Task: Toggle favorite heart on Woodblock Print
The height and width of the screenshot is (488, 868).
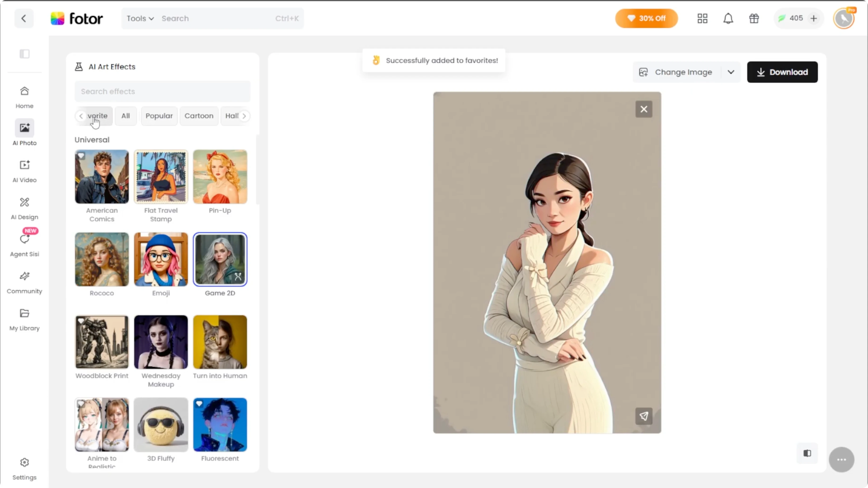Action: 81,321
